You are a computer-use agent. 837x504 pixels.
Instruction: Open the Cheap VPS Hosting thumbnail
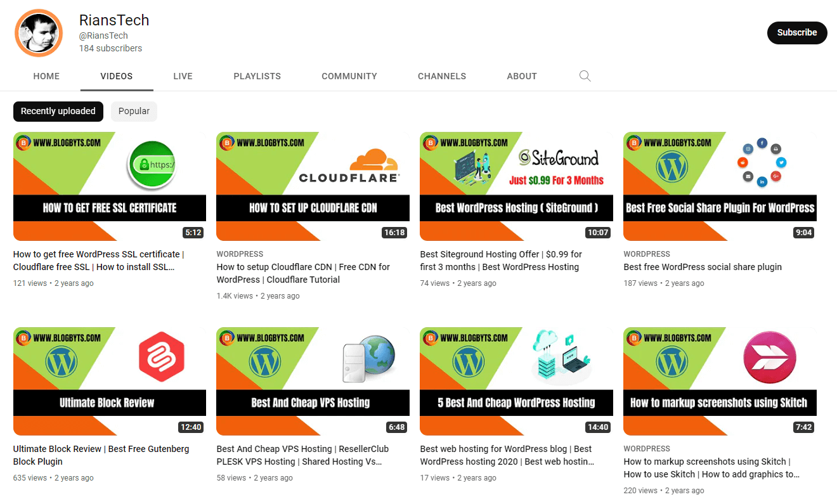pos(313,381)
